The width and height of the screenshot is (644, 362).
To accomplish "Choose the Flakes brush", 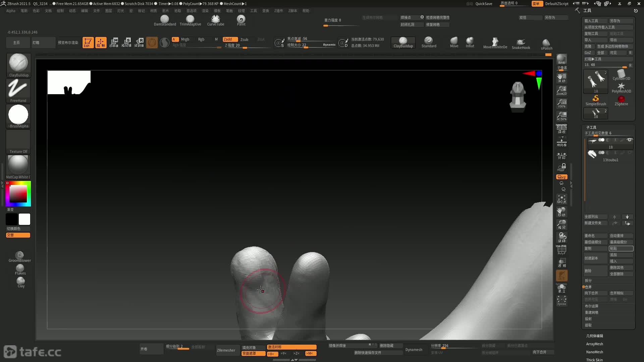I will point(20,269).
